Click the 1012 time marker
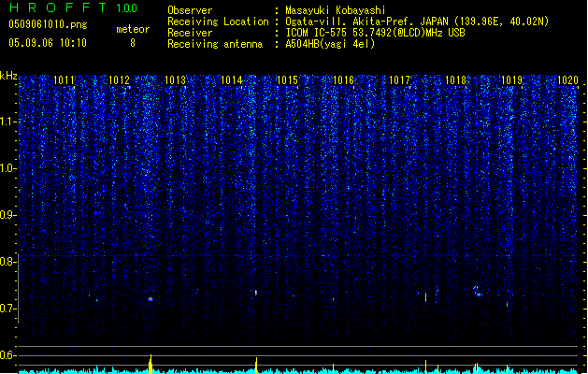The height and width of the screenshot is (374, 588). (119, 80)
